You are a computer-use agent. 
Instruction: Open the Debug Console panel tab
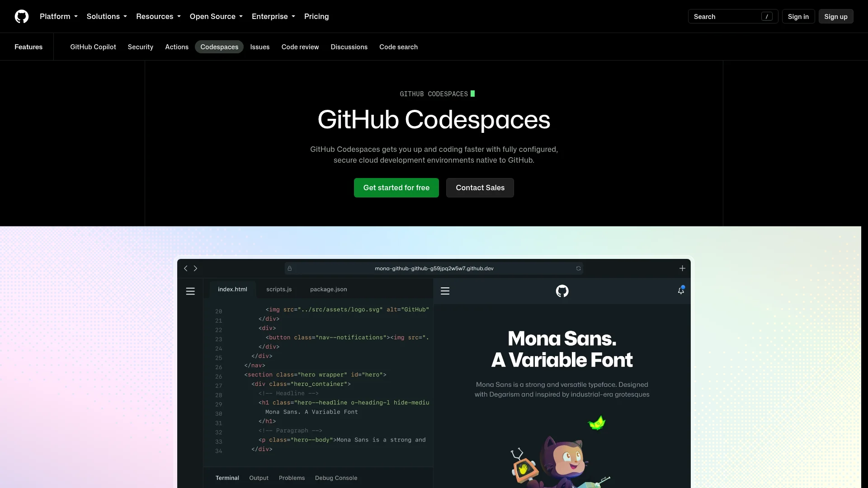point(336,478)
